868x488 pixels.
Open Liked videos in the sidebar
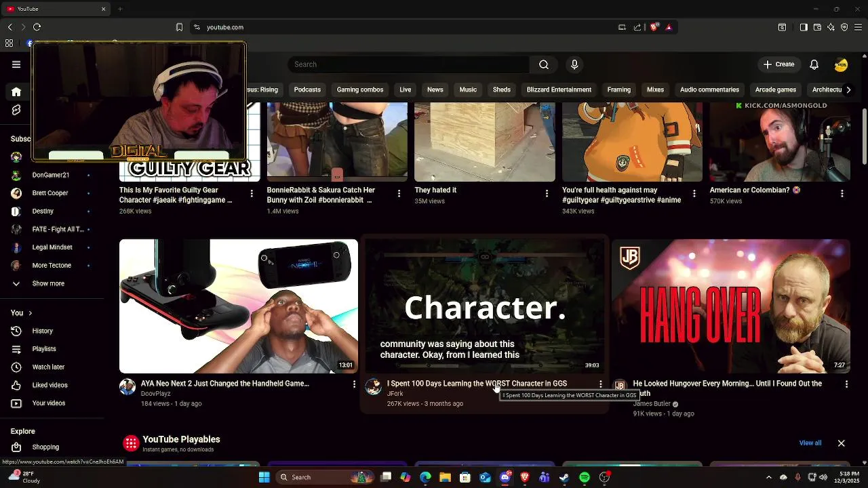50,385
